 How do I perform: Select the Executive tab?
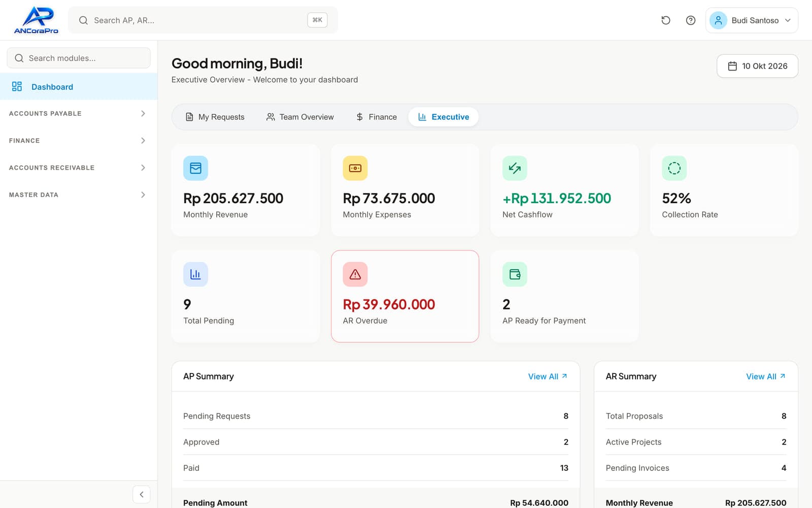444,117
